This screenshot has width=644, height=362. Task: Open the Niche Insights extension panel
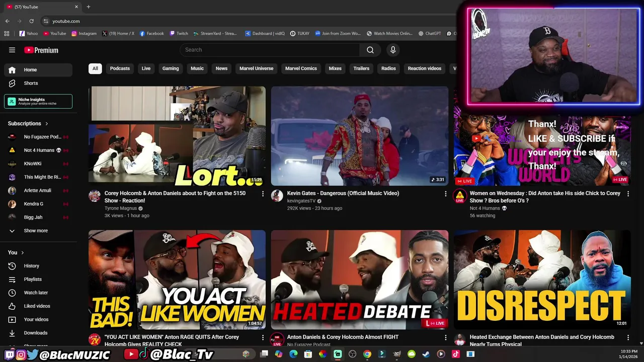[x=38, y=101]
